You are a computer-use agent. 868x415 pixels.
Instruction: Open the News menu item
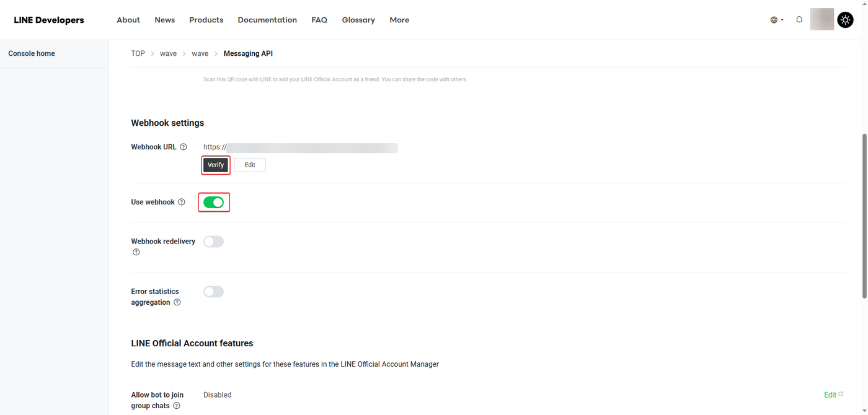pyautogui.click(x=165, y=20)
